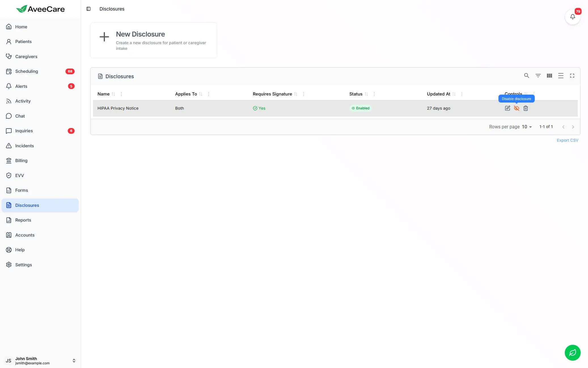Toggle sorting on the Updated At column

(x=454, y=94)
